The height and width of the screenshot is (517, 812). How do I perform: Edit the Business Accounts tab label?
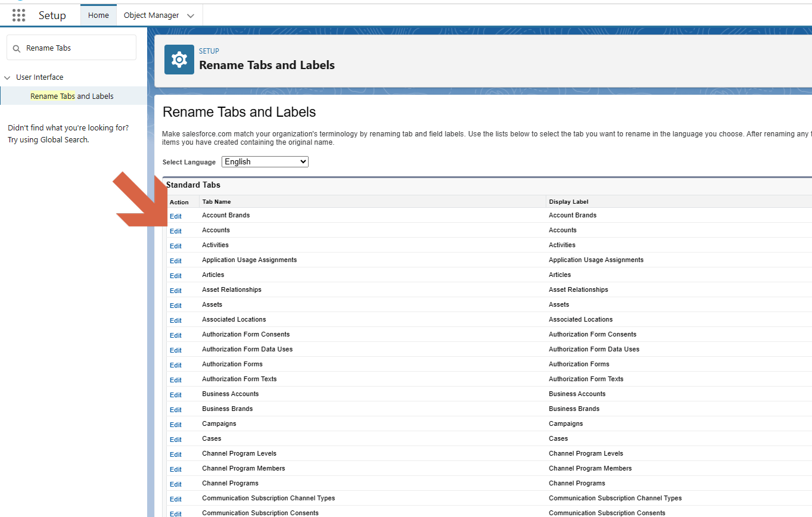pyautogui.click(x=175, y=394)
